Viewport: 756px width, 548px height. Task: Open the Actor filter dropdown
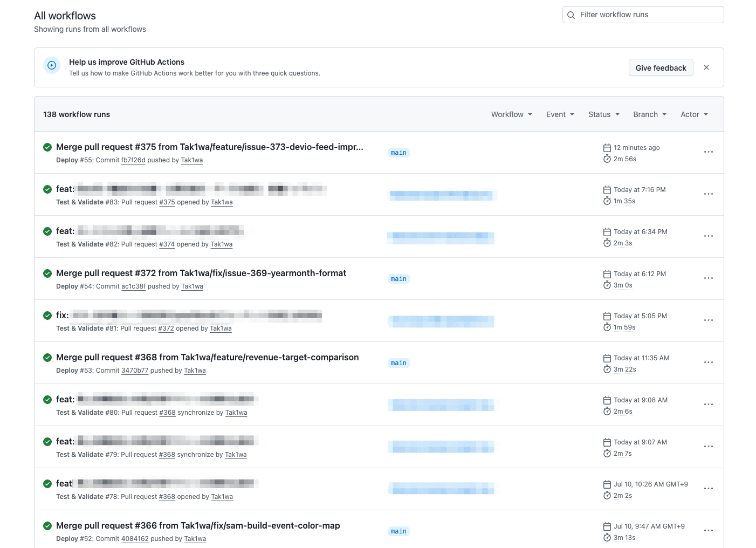(694, 114)
